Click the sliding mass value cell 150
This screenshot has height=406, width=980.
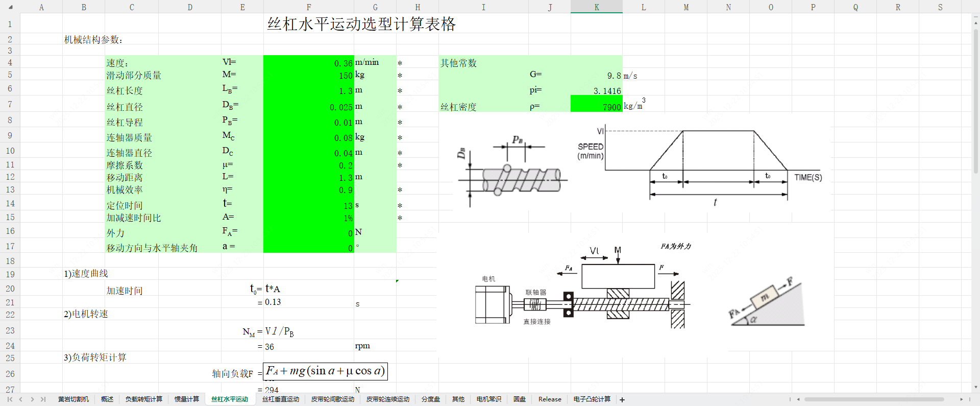(x=308, y=75)
